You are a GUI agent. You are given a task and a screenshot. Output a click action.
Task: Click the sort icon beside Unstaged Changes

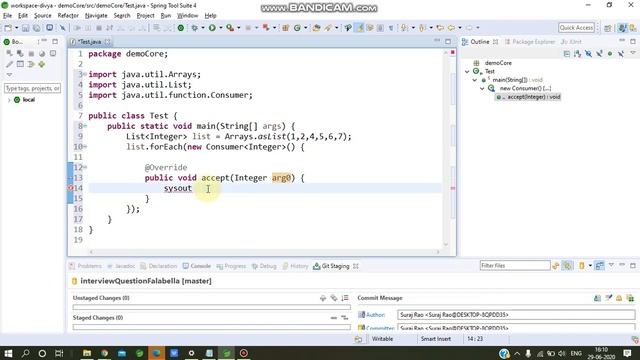(x=345, y=298)
